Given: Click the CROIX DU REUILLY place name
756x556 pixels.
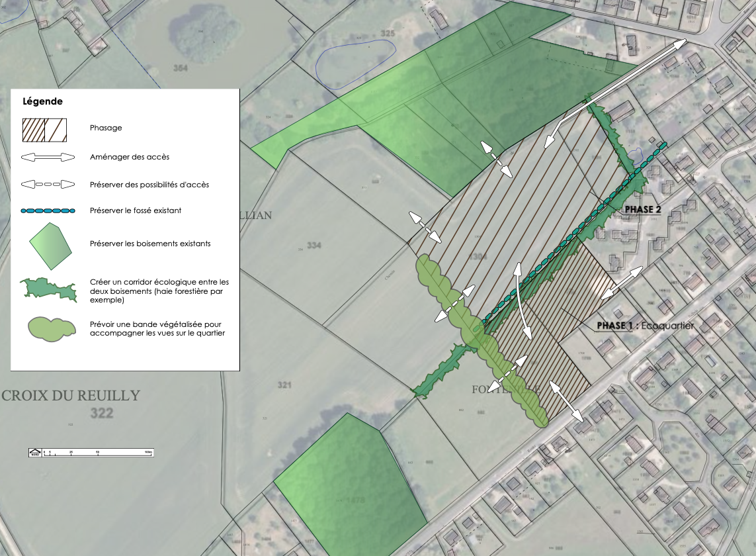Looking at the screenshot, I should click(71, 396).
